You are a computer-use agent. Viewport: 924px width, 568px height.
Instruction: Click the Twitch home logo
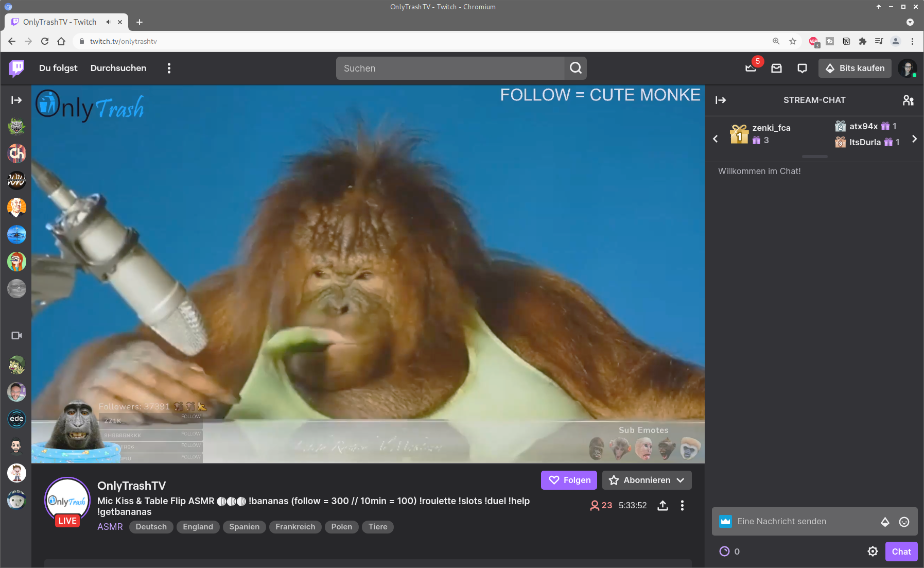(x=16, y=68)
